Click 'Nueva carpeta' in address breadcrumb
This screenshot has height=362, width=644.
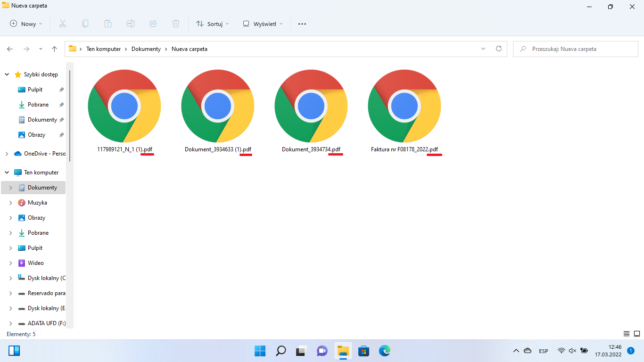click(x=190, y=49)
